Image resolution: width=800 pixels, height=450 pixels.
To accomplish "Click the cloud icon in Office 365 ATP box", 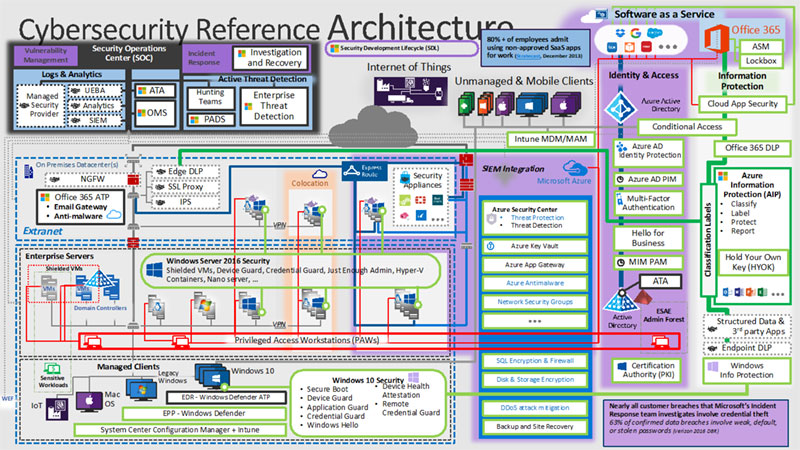I will click(x=114, y=214).
